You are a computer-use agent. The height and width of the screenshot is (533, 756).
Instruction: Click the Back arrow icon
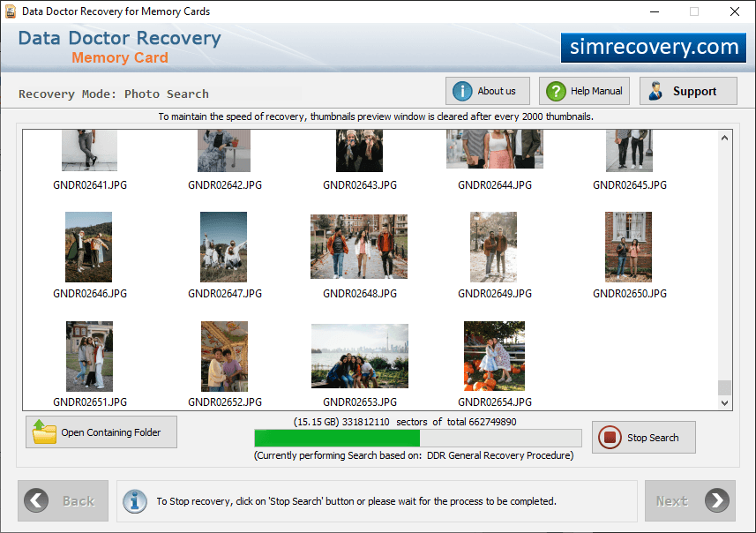36,500
